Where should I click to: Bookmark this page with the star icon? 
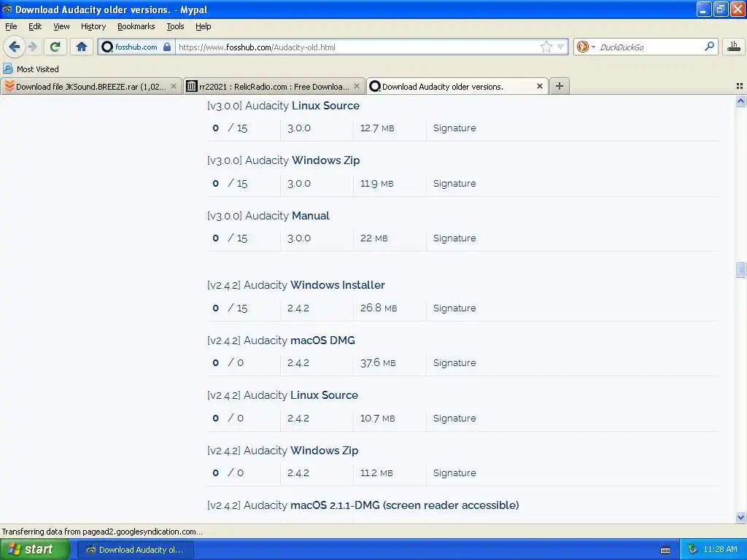[546, 47]
